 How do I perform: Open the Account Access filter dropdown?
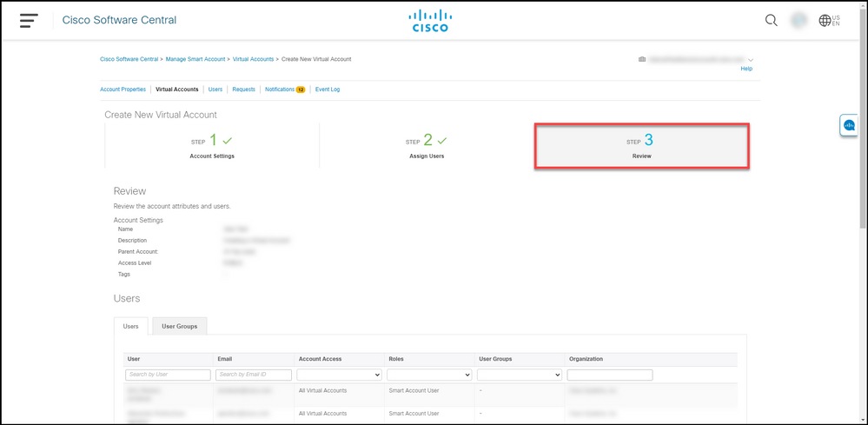coord(340,375)
